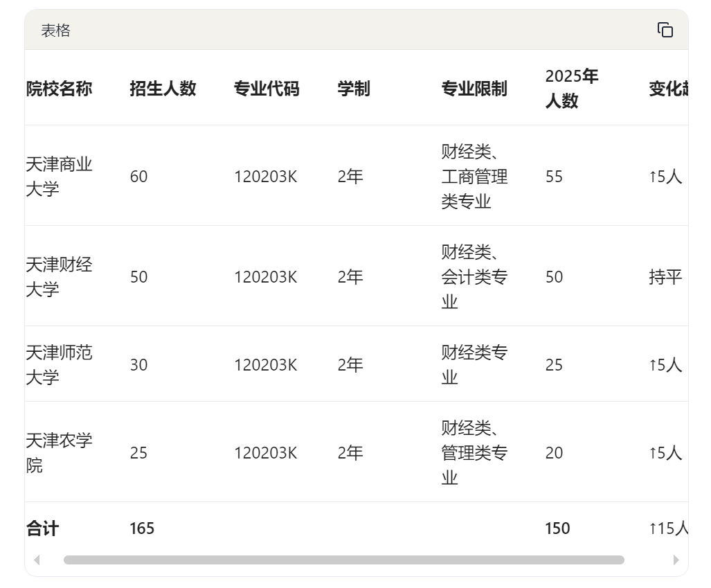
Task: Click the horizontal scrollbar thumb
Action: click(x=343, y=560)
